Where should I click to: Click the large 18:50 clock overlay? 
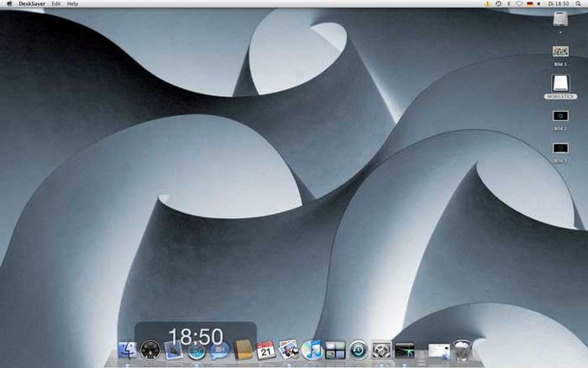195,337
